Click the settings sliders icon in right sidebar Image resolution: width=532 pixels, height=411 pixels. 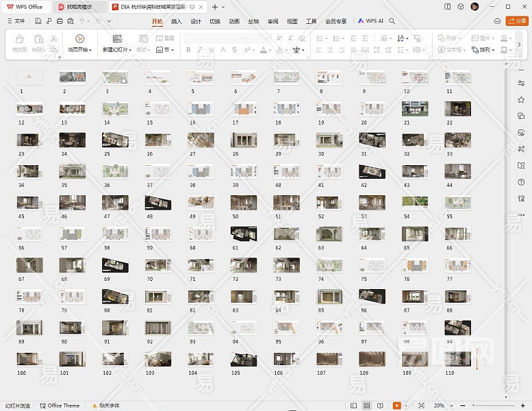click(521, 84)
